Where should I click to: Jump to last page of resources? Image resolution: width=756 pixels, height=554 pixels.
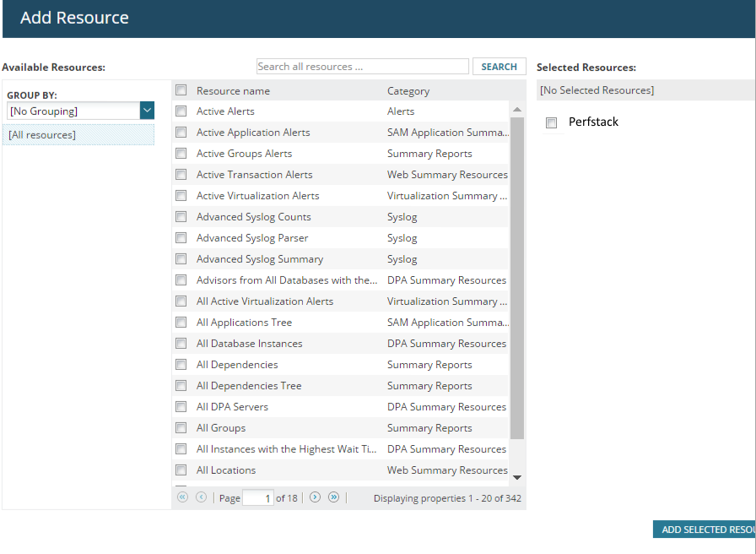[x=333, y=497]
